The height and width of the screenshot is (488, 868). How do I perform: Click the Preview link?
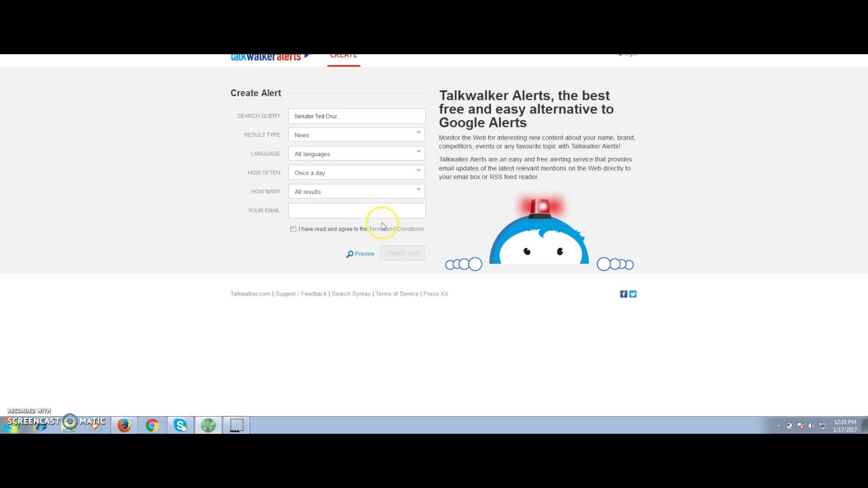click(x=364, y=254)
